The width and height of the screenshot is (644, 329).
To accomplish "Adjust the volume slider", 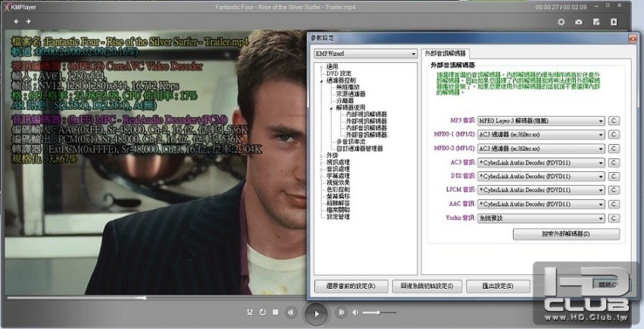I will point(380,313).
